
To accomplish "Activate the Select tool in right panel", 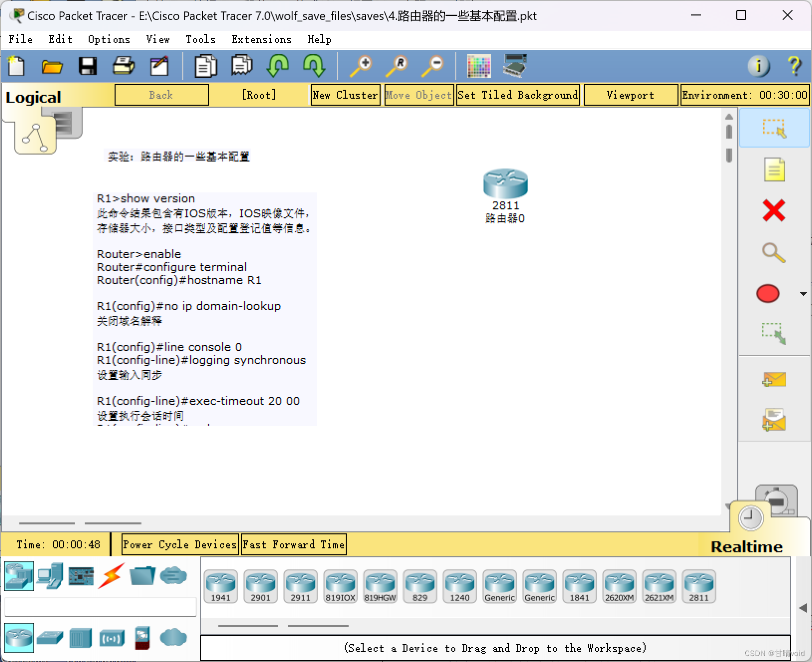I will pos(775,128).
